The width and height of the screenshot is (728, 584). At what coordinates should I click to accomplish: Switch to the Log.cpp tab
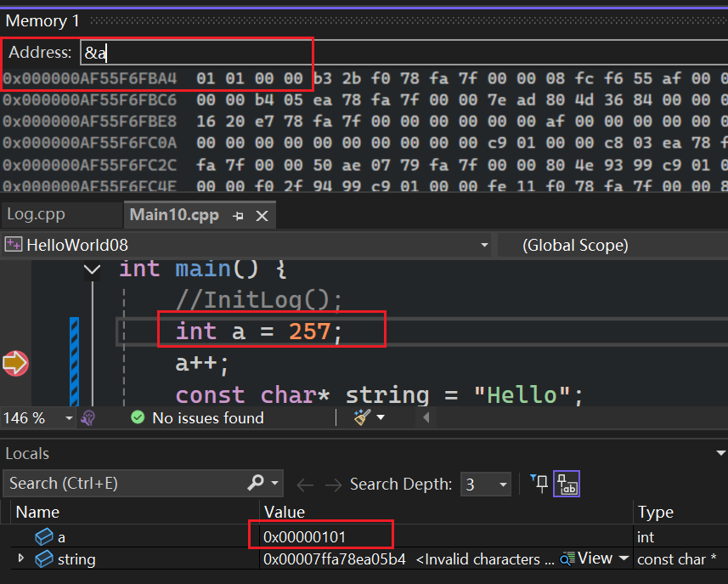36,215
